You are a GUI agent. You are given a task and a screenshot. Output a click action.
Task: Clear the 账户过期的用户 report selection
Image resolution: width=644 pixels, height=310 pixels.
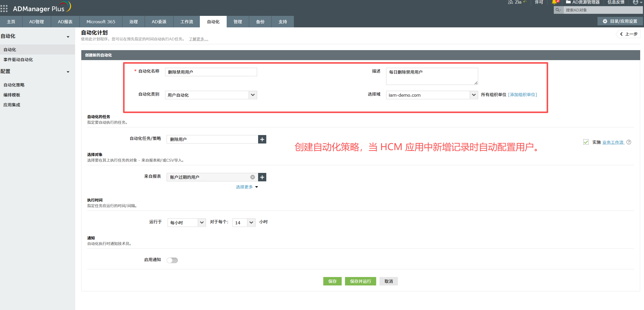(252, 177)
